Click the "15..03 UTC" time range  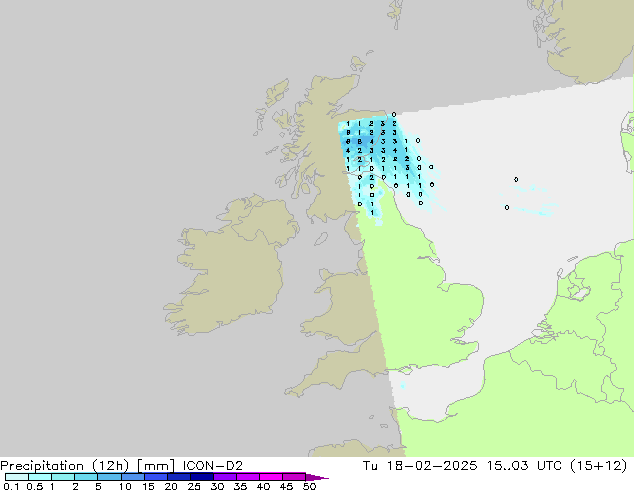pyautogui.click(x=524, y=466)
